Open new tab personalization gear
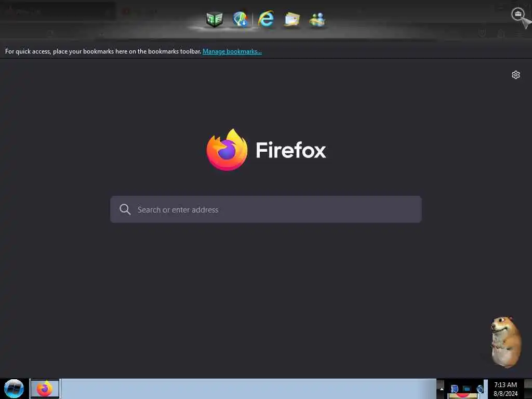 (x=516, y=75)
